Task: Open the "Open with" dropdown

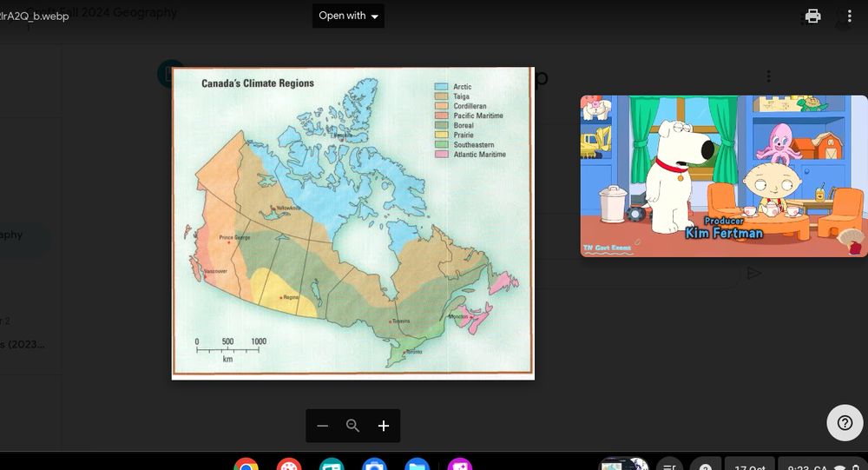Action: (348, 17)
